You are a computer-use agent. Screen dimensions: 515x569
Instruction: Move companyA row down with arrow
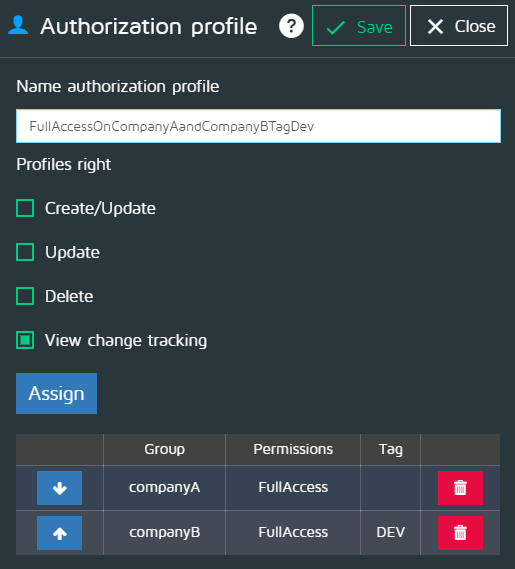pyautogui.click(x=60, y=488)
